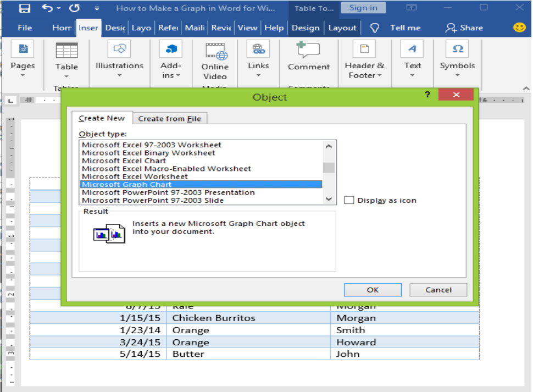
Task: Click the smiley feedback icon
Action: pos(519,27)
